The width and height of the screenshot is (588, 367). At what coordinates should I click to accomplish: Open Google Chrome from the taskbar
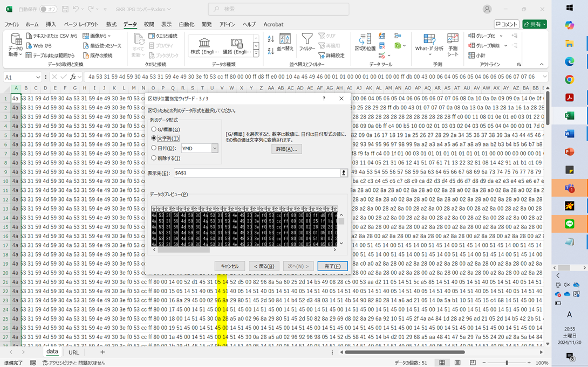coord(569,79)
